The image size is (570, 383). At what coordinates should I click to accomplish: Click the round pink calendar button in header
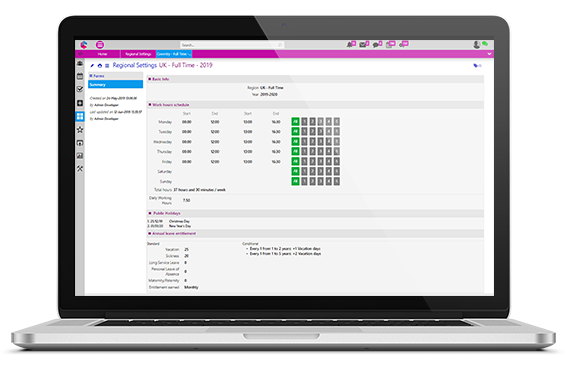pyautogui.click(x=100, y=44)
